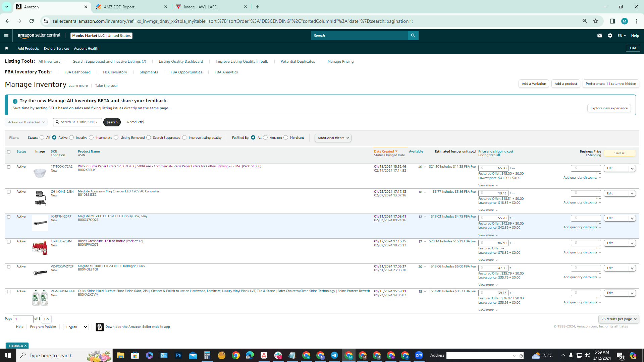Click the Pricing status info icon

(499, 155)
